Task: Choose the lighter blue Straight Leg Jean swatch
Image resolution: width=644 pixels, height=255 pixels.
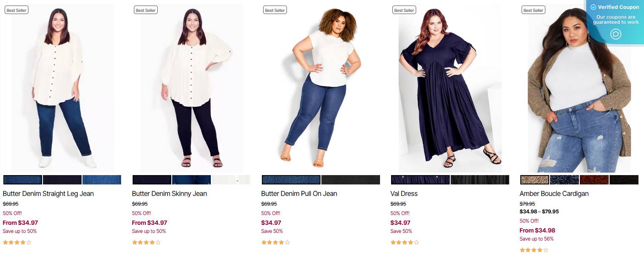Action: (102, 180)
